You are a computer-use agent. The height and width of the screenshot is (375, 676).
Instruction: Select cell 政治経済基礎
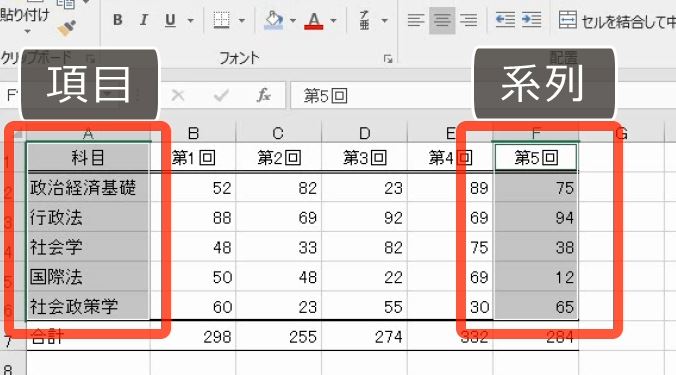[88, 188]
